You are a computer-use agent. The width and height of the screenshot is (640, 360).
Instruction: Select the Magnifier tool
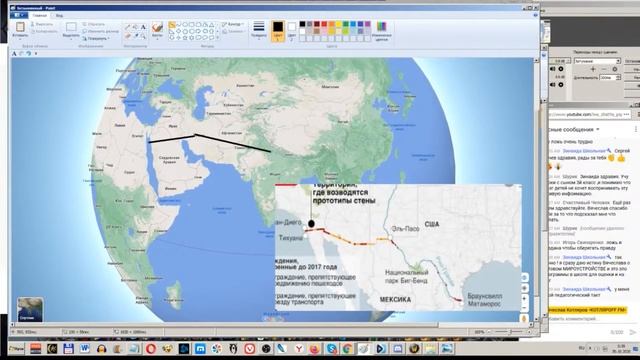click(x=143, y=36)
